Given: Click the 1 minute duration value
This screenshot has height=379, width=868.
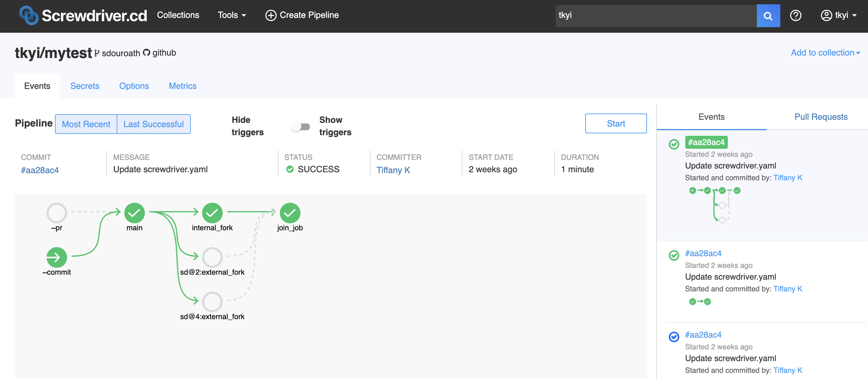Looking at the screenshot, I should (577, 169).
